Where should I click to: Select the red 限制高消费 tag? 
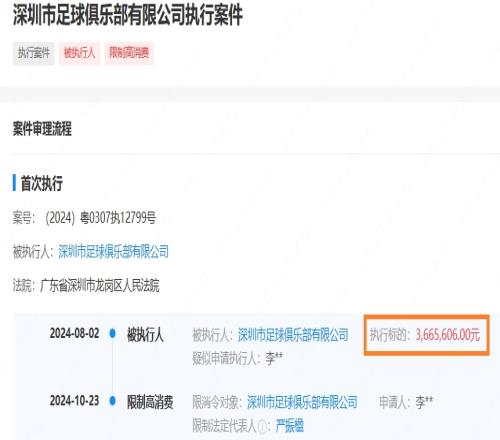129,53
